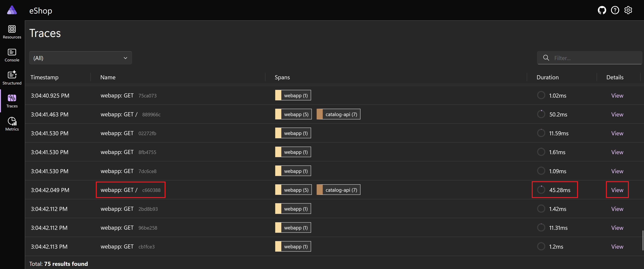
Task: Click the 1.02ms duration value
Action: [557, 96]
